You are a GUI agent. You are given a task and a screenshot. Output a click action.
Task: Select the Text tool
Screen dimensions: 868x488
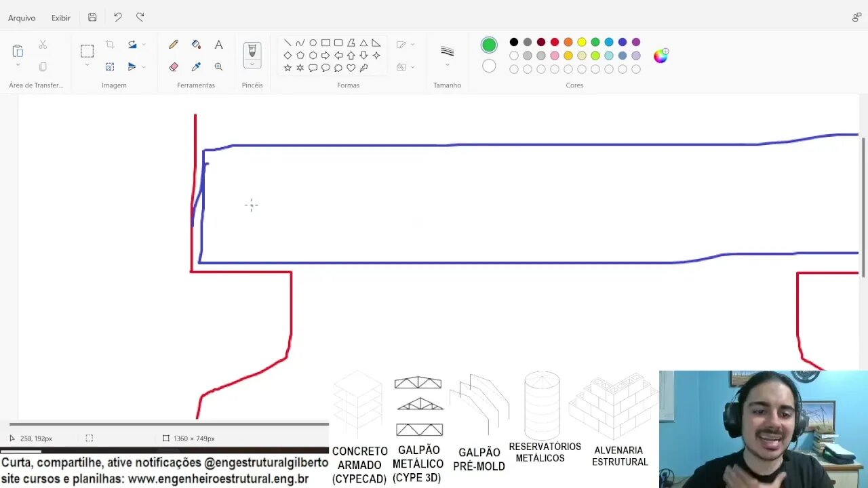[218, 45]
